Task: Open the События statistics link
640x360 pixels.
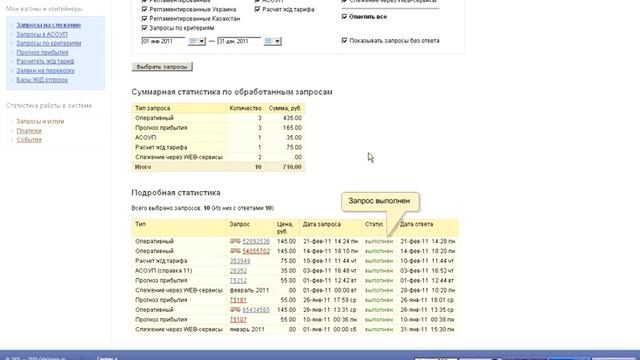Action: click(29, 140)
